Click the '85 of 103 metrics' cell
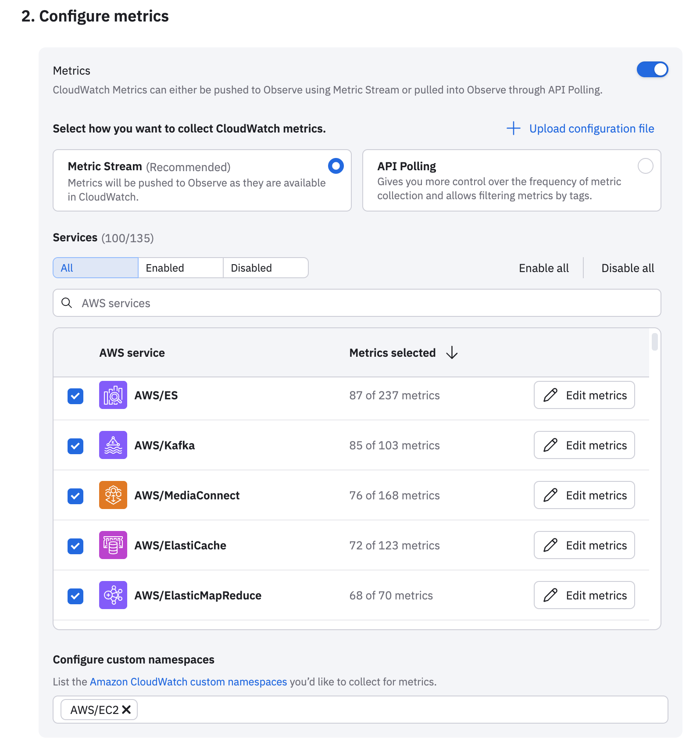 click(x=394, y=445)
